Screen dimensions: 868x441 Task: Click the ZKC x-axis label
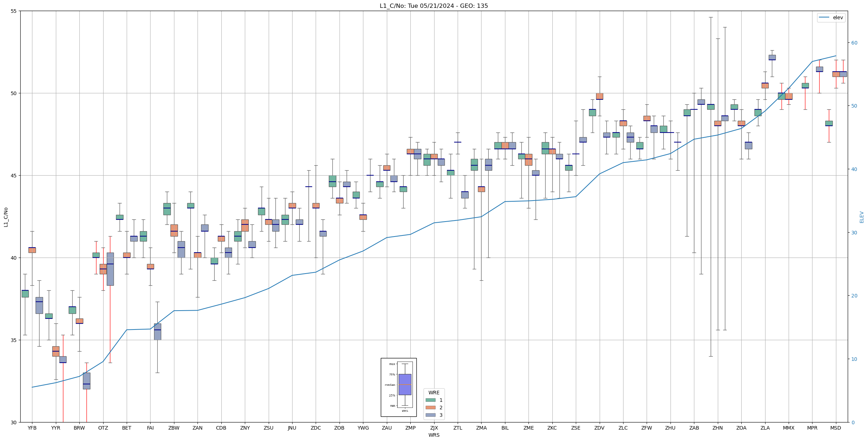pyautogui.click(x=552, y=428)
